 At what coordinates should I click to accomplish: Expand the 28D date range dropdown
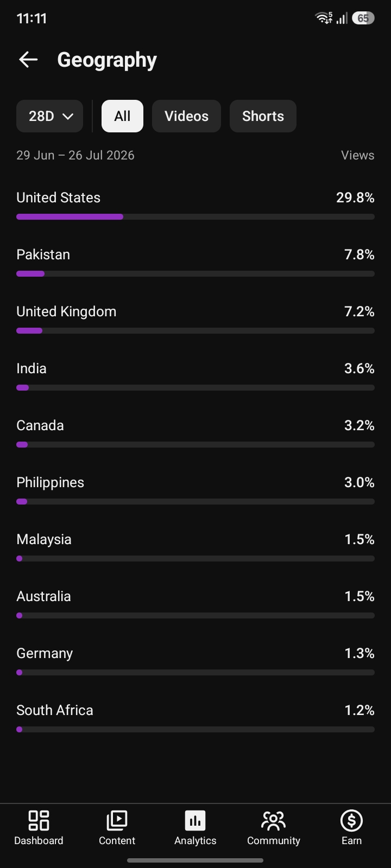[x=49, y=116]
